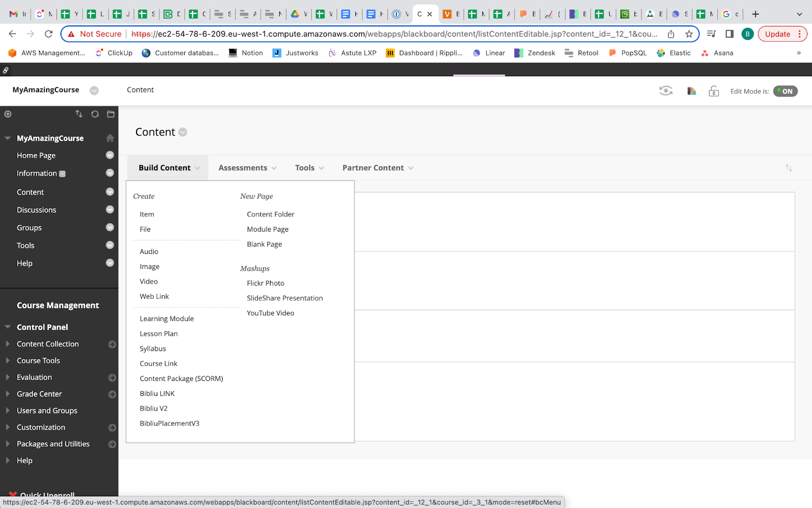This screenshot has width=812, height=508.
Task: Select Learning Module from the Create list
Action: [x=166, y=319]
